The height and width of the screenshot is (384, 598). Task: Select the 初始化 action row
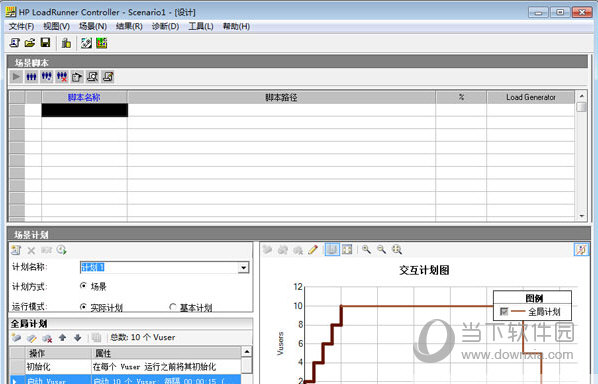(x=125, y=367)
